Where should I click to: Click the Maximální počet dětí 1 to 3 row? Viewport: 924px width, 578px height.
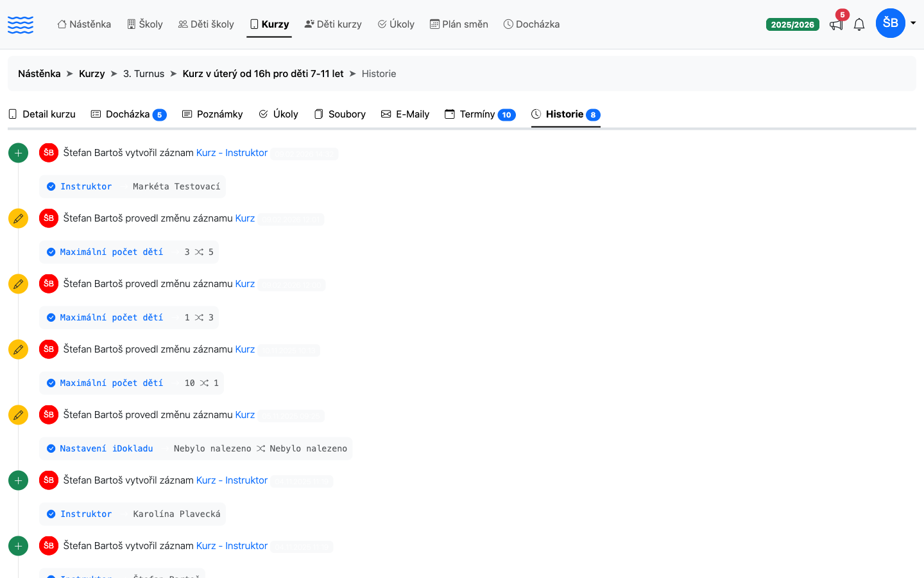pos(129,317)
